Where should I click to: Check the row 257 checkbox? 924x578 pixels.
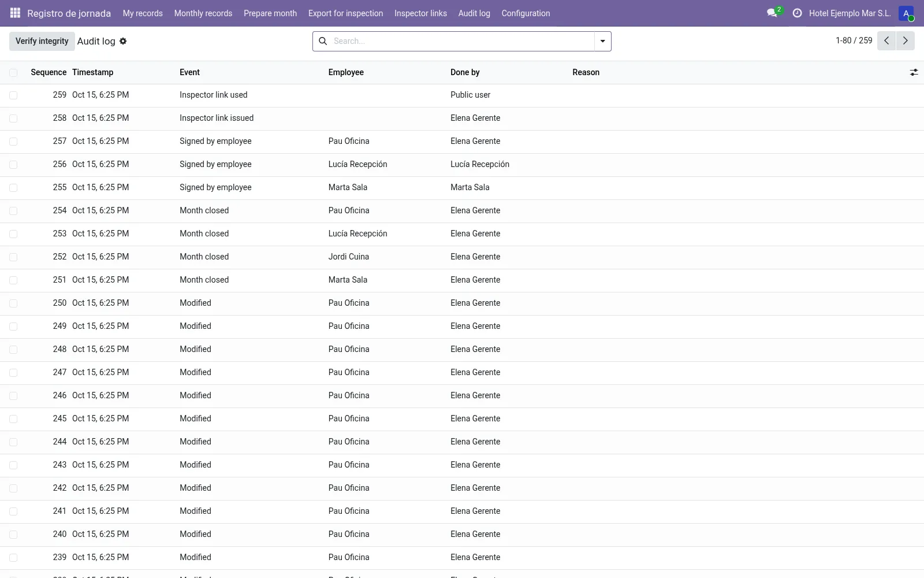(13, 142)
